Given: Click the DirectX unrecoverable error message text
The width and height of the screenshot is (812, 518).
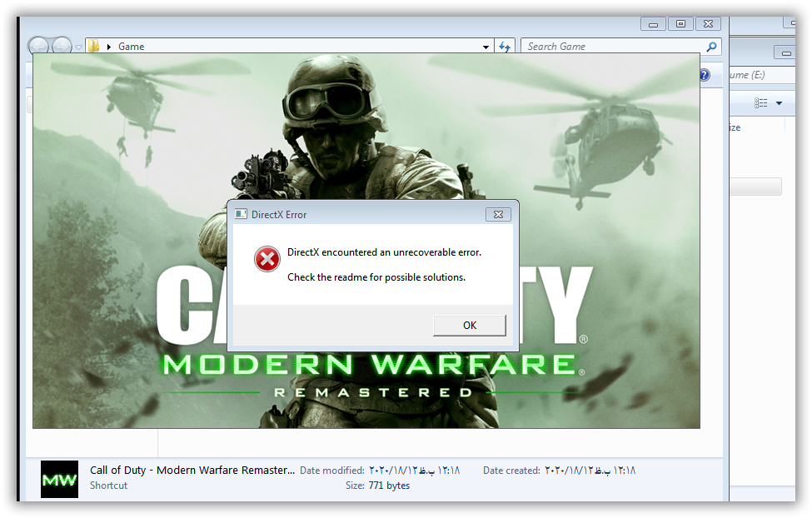Looking at the screenshot, I should (384, 252).
